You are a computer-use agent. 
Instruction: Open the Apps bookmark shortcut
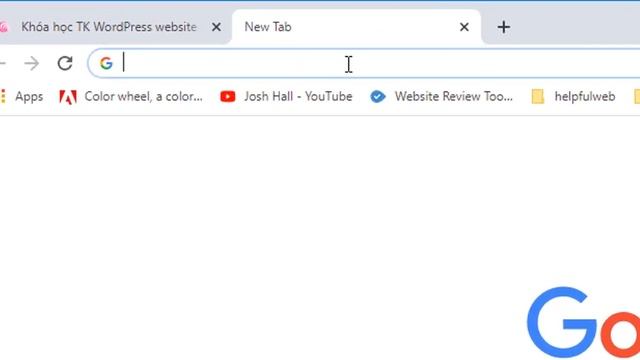point(22,97)
